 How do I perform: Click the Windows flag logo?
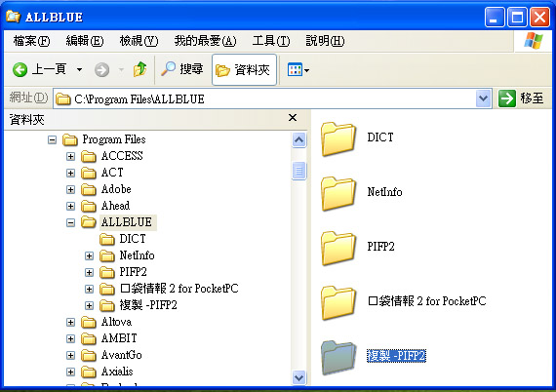pos(534,41)
